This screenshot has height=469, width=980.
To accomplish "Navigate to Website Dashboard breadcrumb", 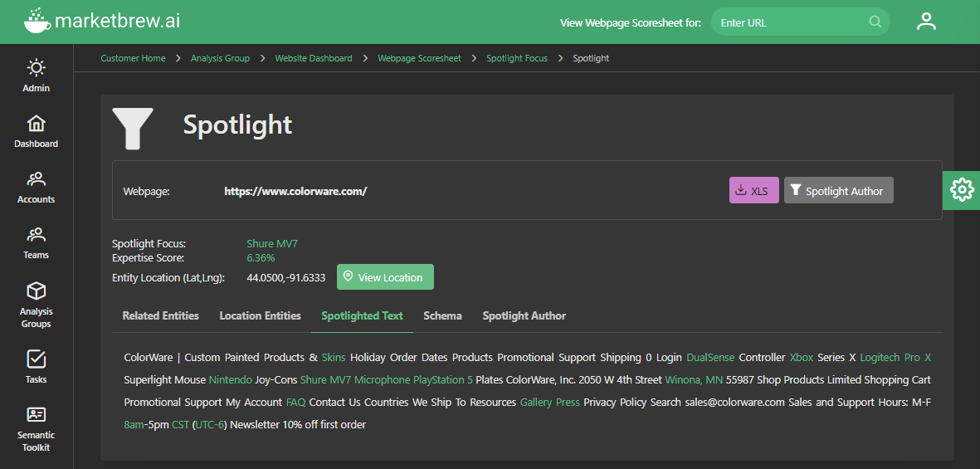I will click(x=314, y=58).
